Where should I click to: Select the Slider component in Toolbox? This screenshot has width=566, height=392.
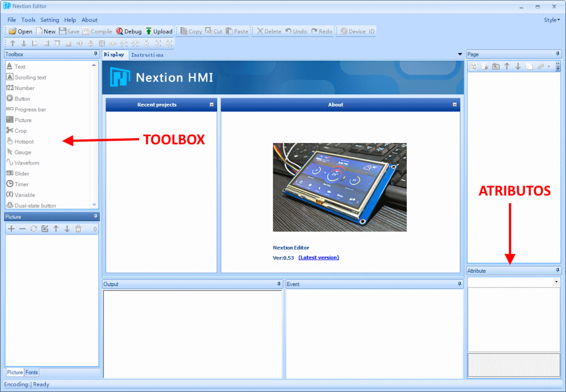(x=18, y=173)
